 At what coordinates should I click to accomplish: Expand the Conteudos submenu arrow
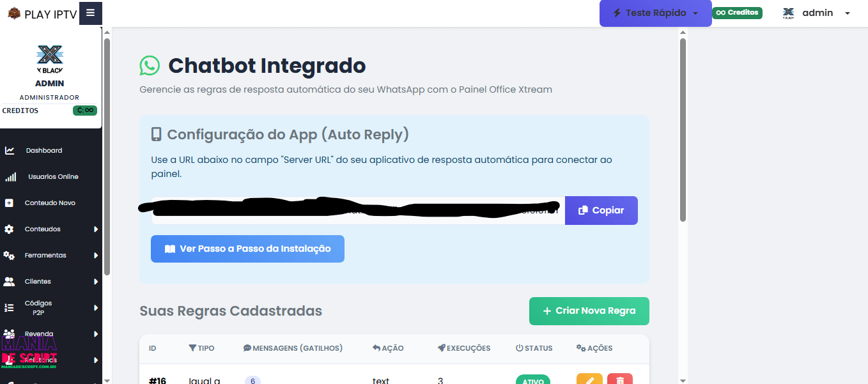point(96,229)
